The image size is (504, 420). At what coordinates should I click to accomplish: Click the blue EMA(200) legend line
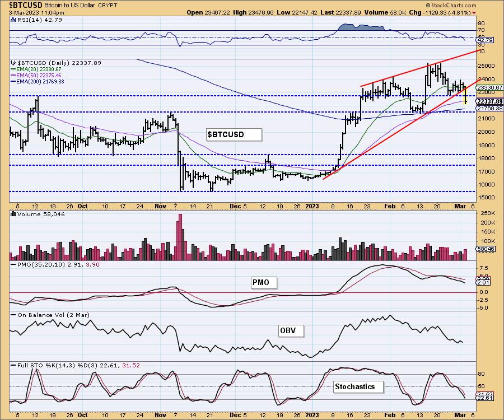click(x=13, y=82)
